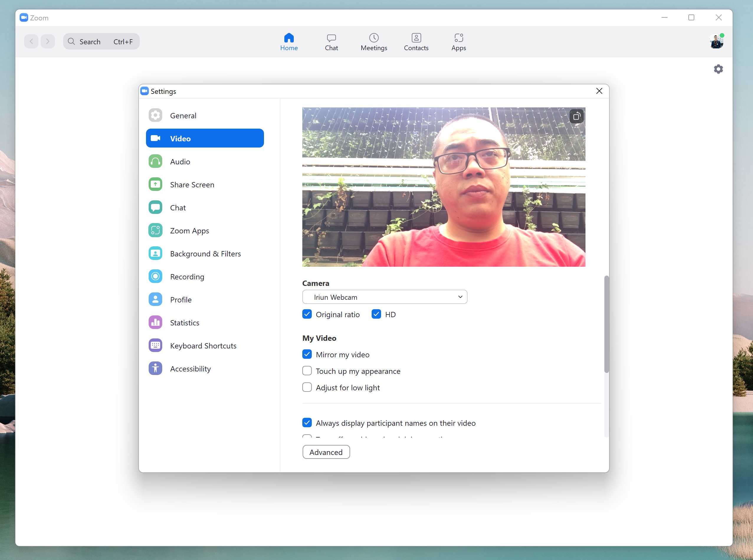Minimize the main Zoom window
The width and height of the screenshot is (753, 560).
664,17
